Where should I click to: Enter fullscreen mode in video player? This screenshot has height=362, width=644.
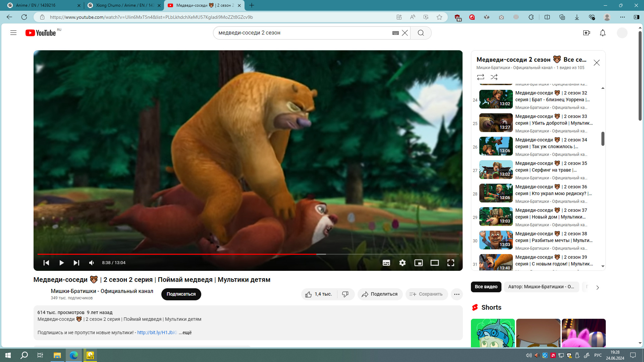coord(450,263)
